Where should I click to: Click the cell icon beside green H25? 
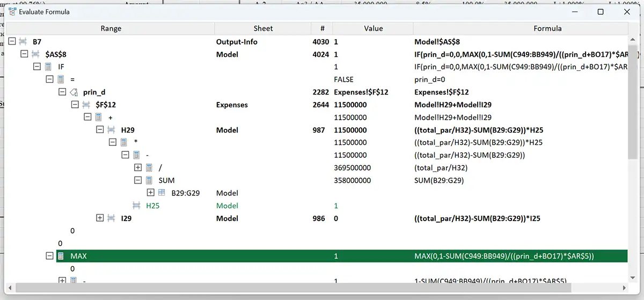click(136, 206)
